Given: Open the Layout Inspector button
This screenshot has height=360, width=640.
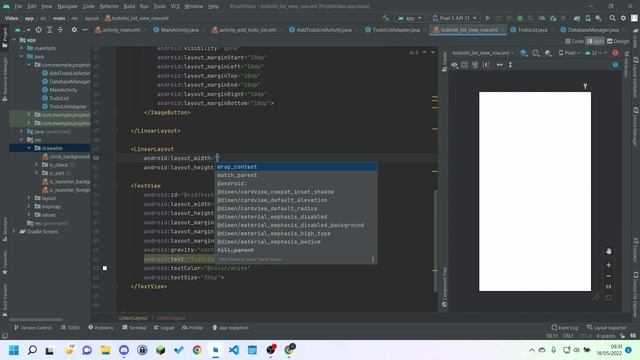Looking at the screenshot, I should pos(606,328).
